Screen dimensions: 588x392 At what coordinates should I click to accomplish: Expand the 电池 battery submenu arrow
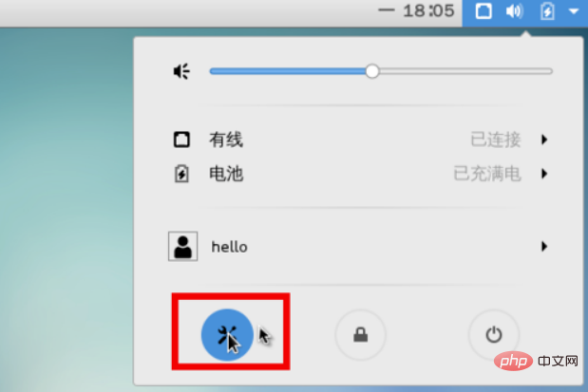point(544,174)
